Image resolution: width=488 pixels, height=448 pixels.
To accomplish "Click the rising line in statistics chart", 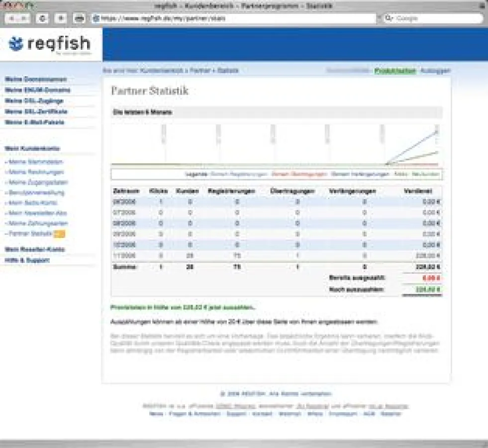I will pos(413,147).
